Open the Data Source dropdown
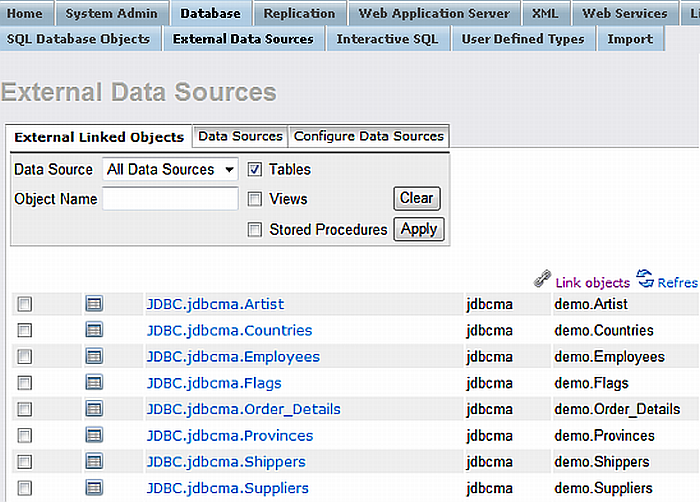Viewport: 700px width, 502px height. point(170,170)
